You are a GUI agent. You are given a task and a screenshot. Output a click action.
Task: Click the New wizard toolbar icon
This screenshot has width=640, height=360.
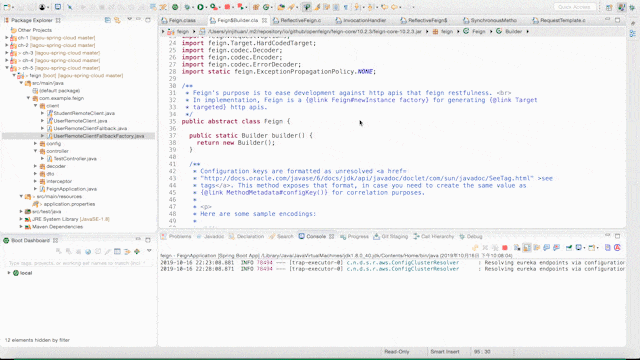click(7, 7)
